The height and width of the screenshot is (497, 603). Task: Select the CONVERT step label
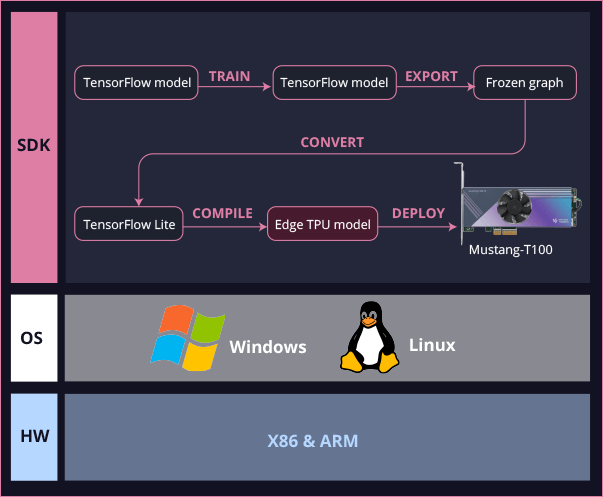(332, 142)
